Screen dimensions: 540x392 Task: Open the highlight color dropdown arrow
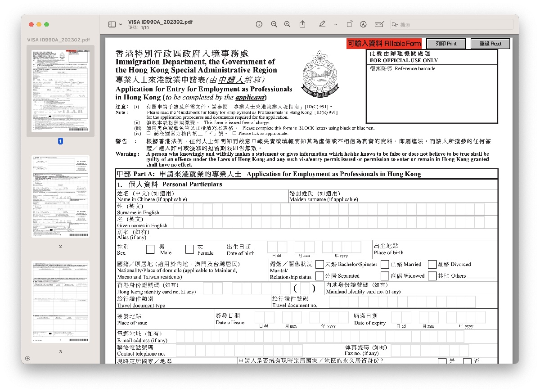[x=335, y=25]
